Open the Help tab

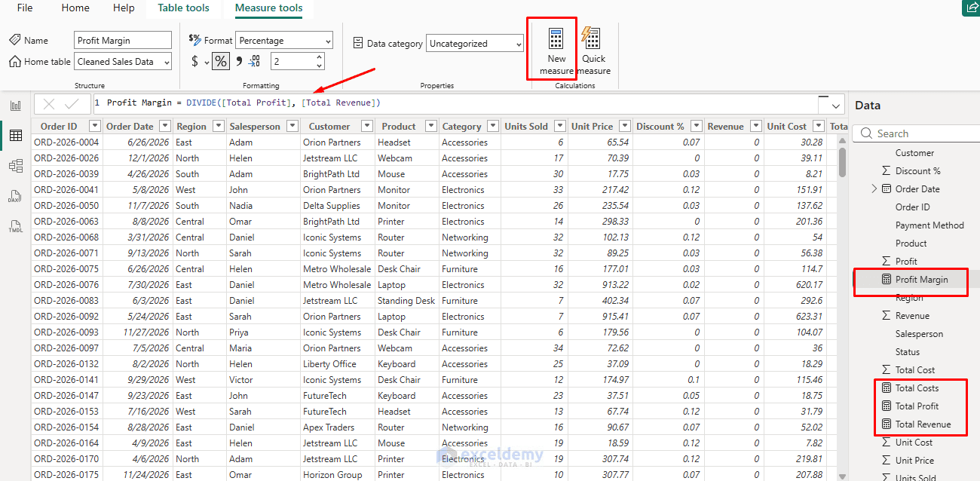(x=124, y=8)
